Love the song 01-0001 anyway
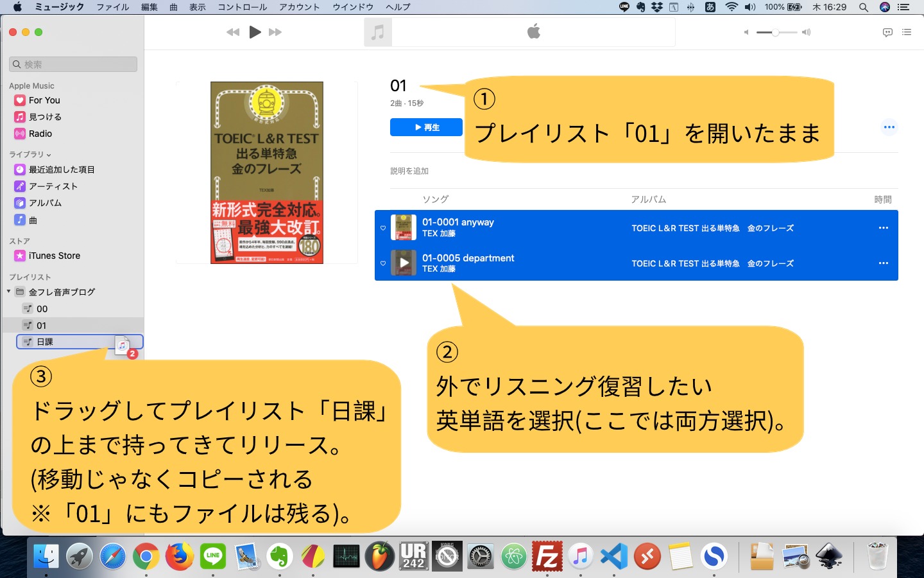The image size is (924, 578). (382, 227)
